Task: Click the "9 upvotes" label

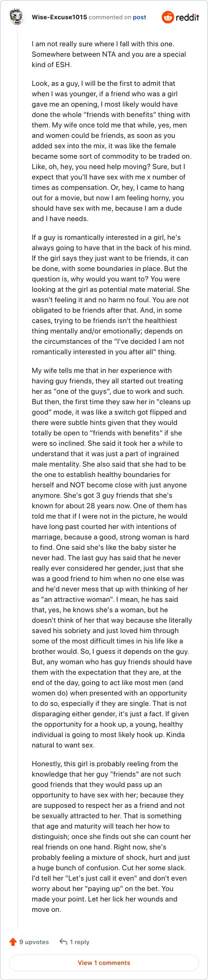Action: (x=34, y=942)
